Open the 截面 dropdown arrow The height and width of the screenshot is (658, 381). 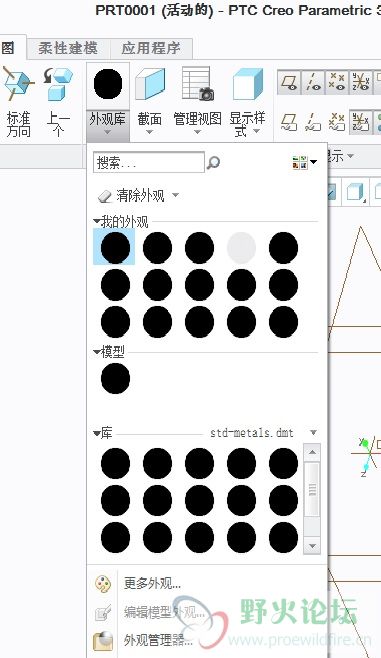149,132
